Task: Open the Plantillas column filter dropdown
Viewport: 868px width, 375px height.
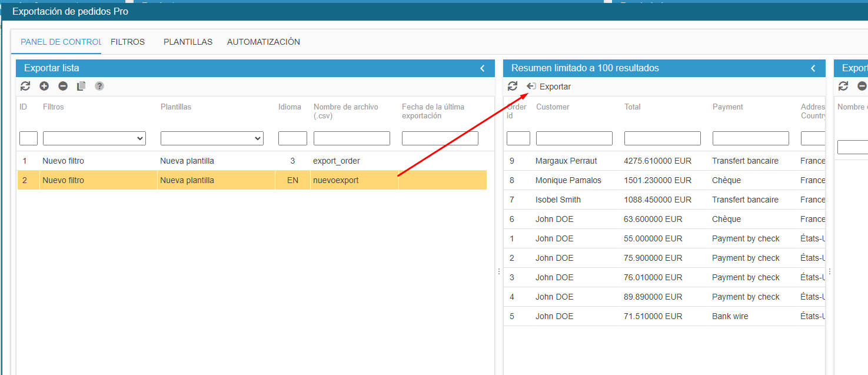Action: click(x=212, y=138)
